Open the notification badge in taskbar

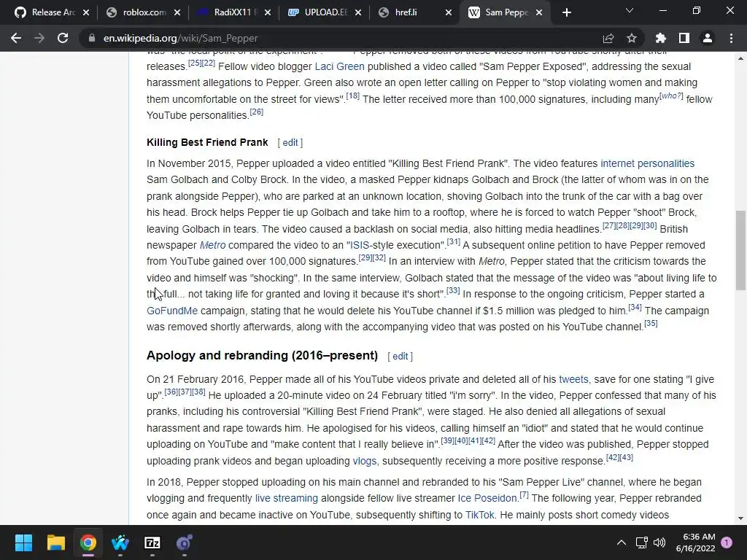(727, 542)
